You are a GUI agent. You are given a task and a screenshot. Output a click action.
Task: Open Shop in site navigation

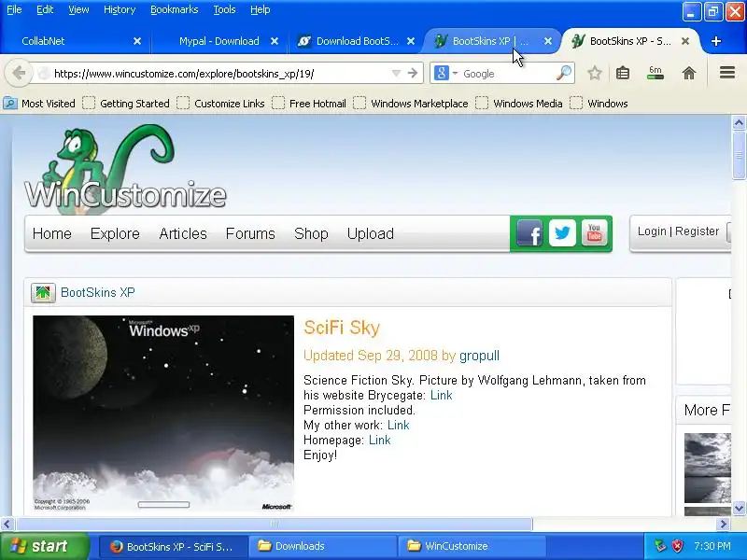311,233
